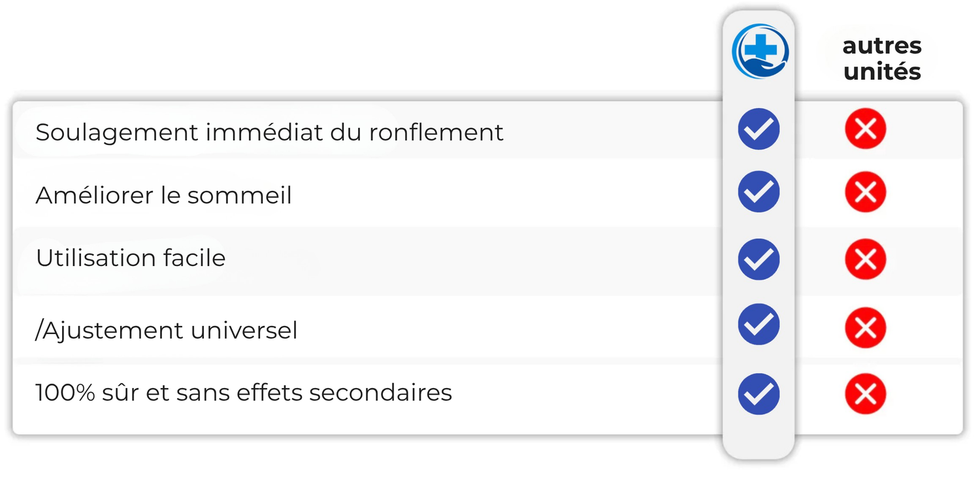This screenshot has width=980, height=479.
Task: Click blue checkmark for Soulagement immédiat du ronflement
Action: (x=759, y=129)
